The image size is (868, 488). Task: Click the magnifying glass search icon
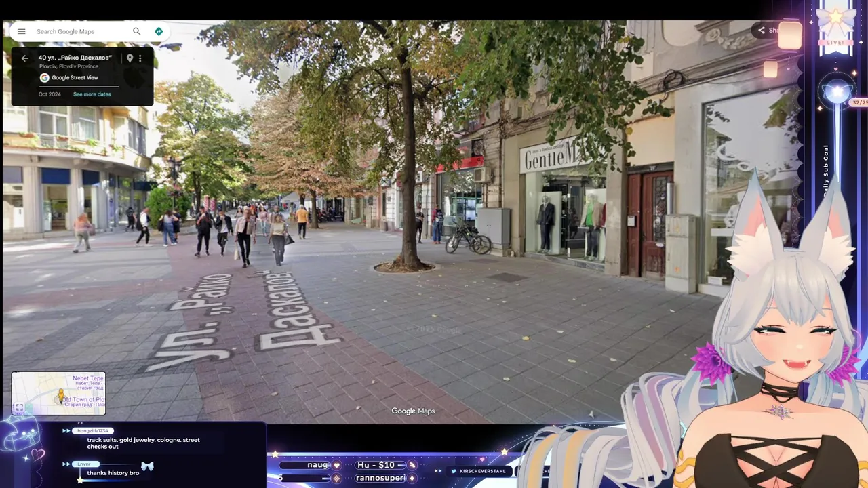point(137,31)
